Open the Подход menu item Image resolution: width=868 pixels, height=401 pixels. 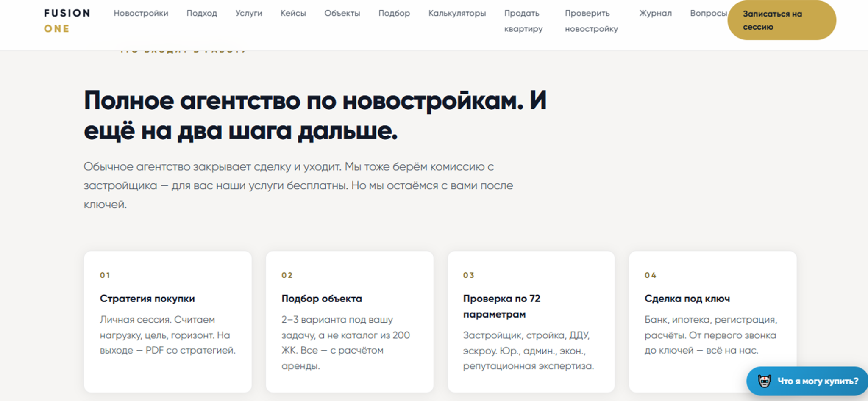click(202, 13)
